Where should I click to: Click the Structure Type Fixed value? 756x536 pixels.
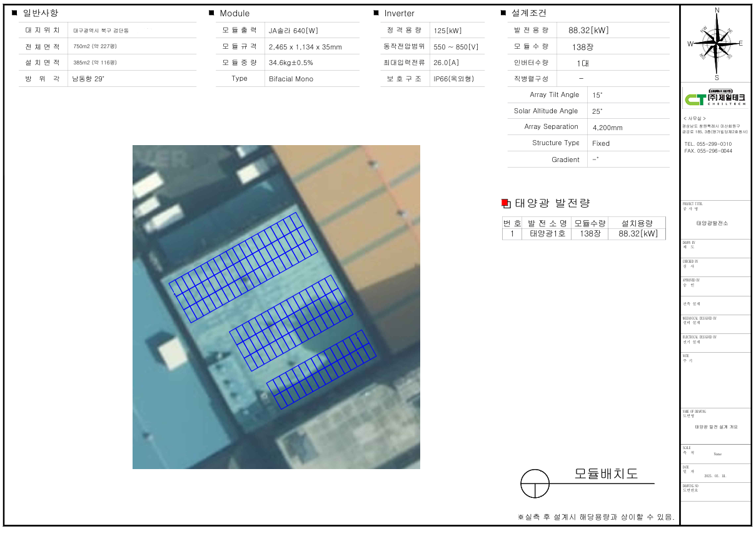pyautogui.click(x=600, y=143)
